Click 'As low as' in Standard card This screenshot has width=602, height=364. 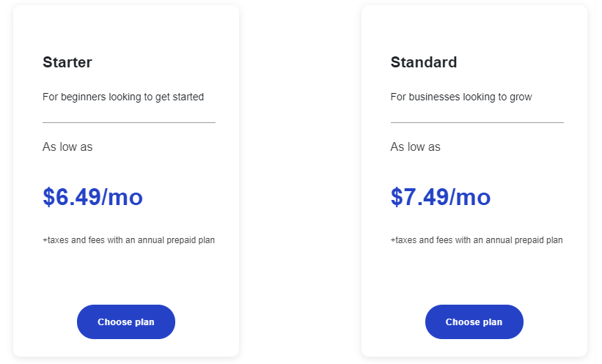[x=416, y=147]
